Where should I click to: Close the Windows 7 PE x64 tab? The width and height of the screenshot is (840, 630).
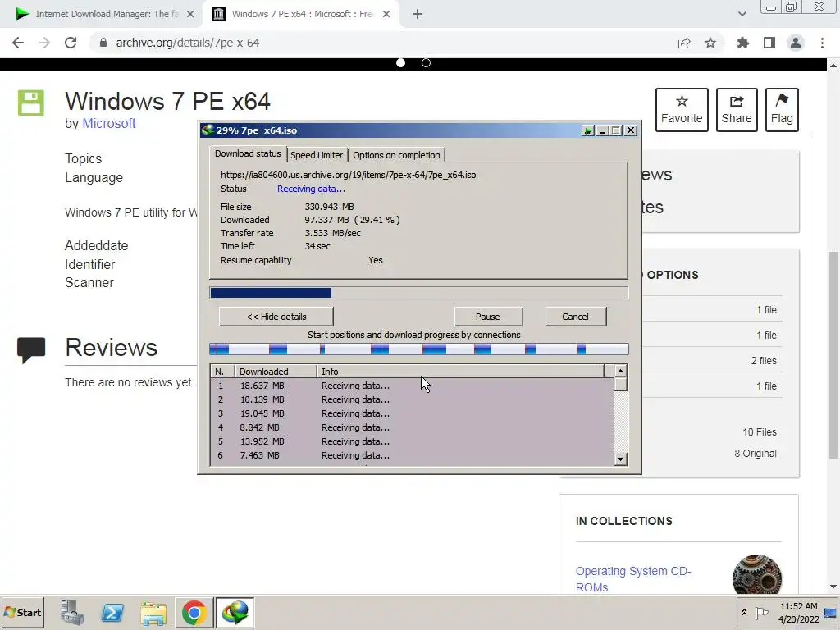[386, 15]
